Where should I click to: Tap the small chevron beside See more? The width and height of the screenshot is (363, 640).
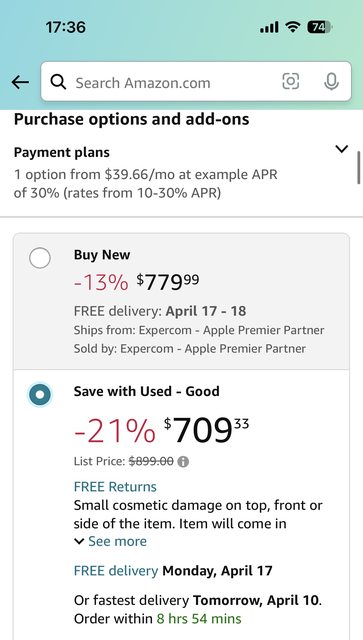pyautogui.click(x=79, y=542)
